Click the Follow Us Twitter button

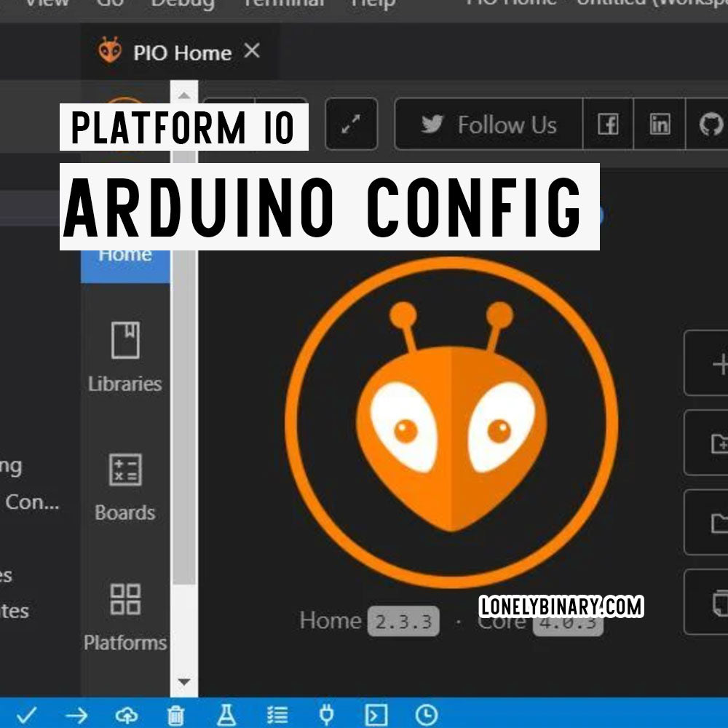(488, 125)
